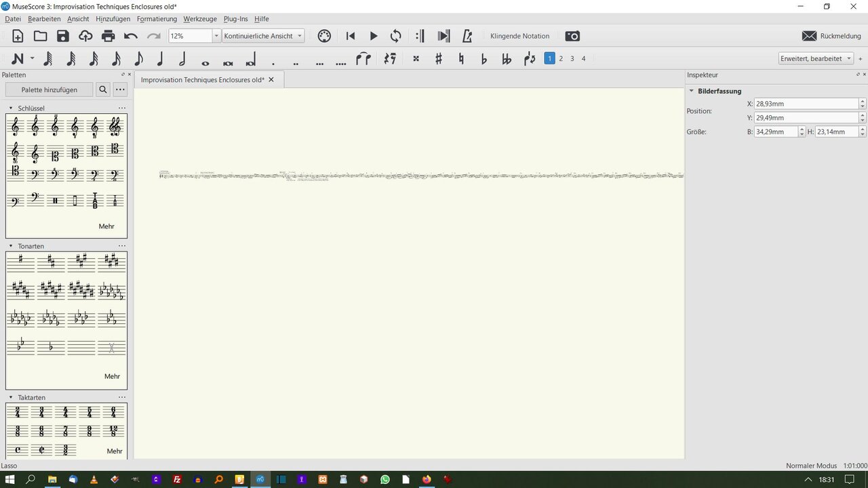868x488 pixels.
Task: Select the 128th note duration
Action: click(48, 59)
